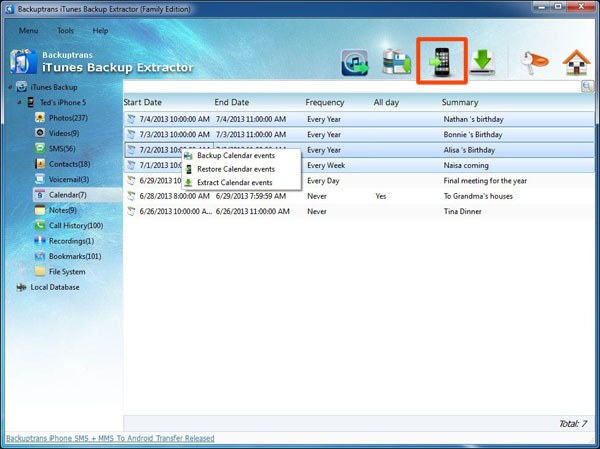Select Videos(9) in the sidebar
The image size is (600, 449).
click(x=64, y=133)
